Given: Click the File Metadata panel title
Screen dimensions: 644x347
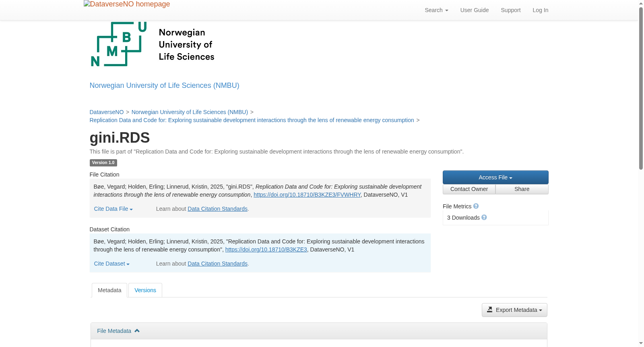Looking at the screenshot, I should (114, 331).
